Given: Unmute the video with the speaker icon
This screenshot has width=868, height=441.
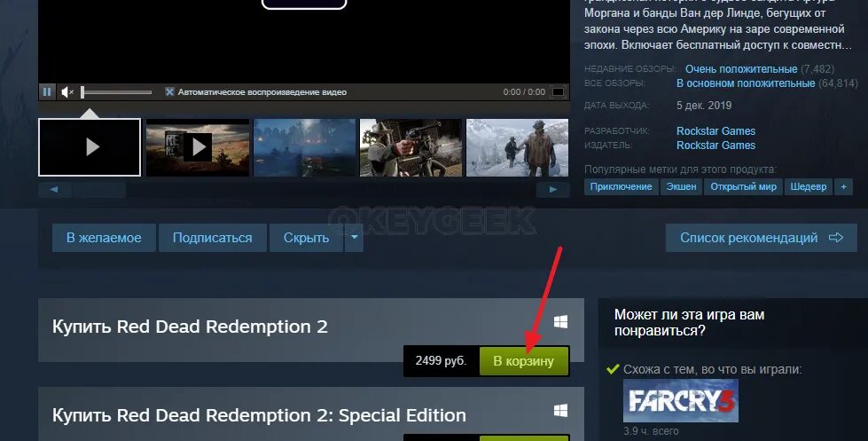Looking at the screenshot, I should pyautogui.click(x=67, y=92).
